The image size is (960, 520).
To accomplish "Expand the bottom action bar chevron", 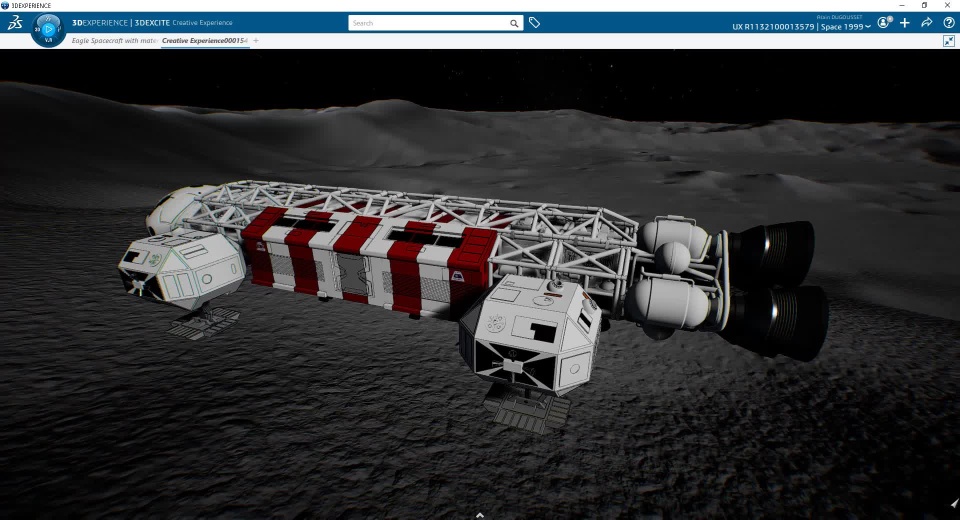I will coord(480,515).
